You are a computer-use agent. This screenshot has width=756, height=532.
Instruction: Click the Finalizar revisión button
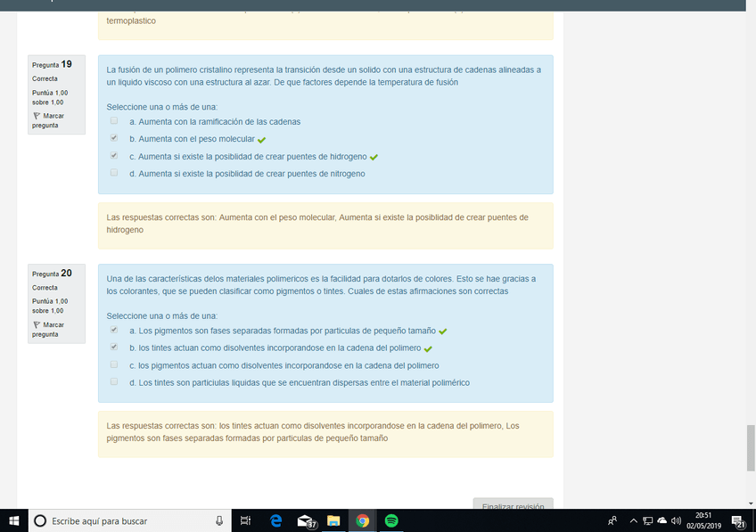(513, 503)
